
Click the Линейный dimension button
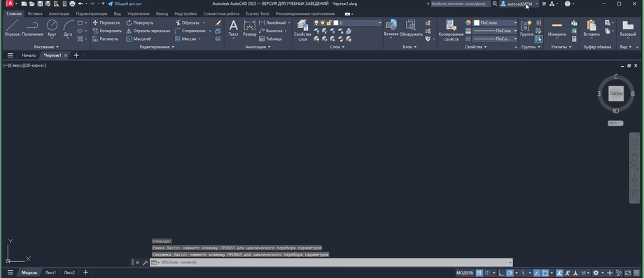[x=272, y=23]
